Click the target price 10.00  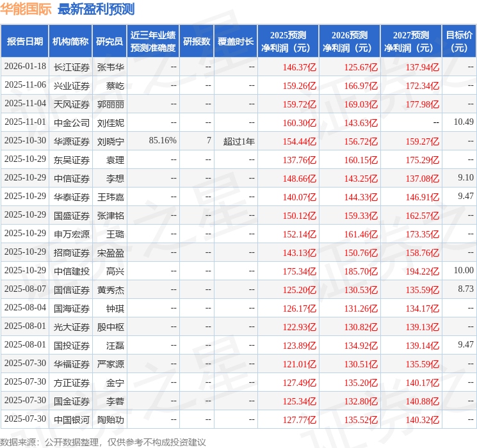coord(464,270)
